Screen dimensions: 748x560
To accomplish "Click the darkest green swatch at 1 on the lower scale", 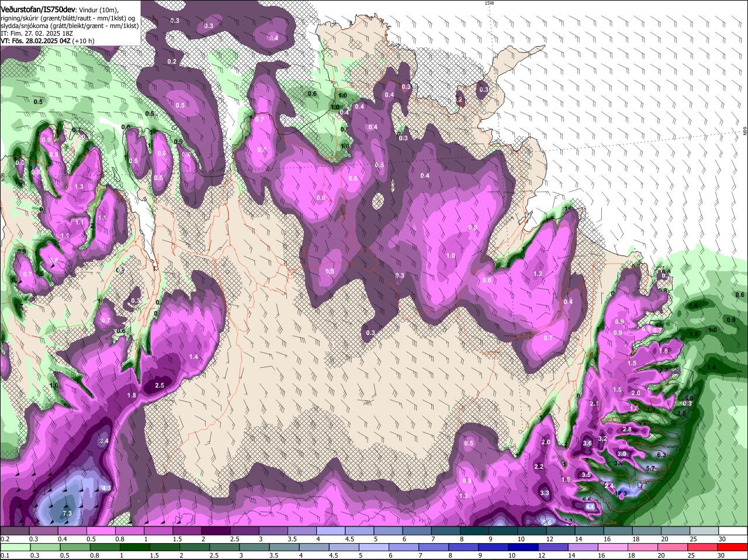I will (x=136, y=547).
